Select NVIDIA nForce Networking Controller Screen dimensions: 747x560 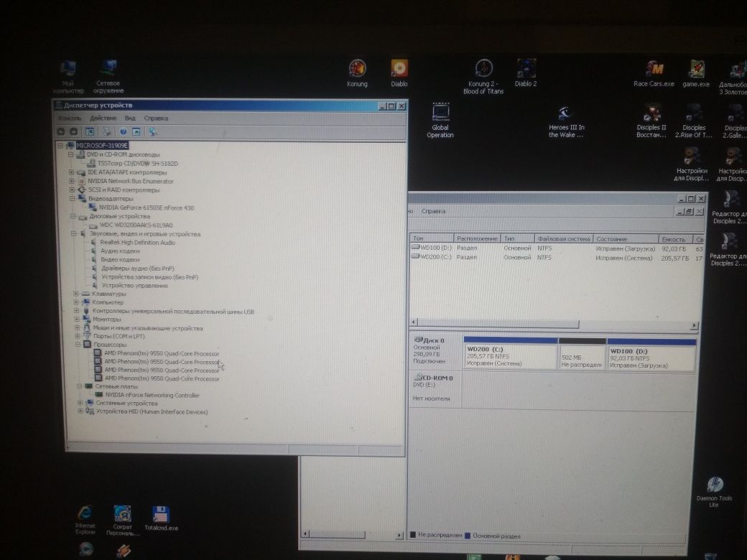coord(152,395)
